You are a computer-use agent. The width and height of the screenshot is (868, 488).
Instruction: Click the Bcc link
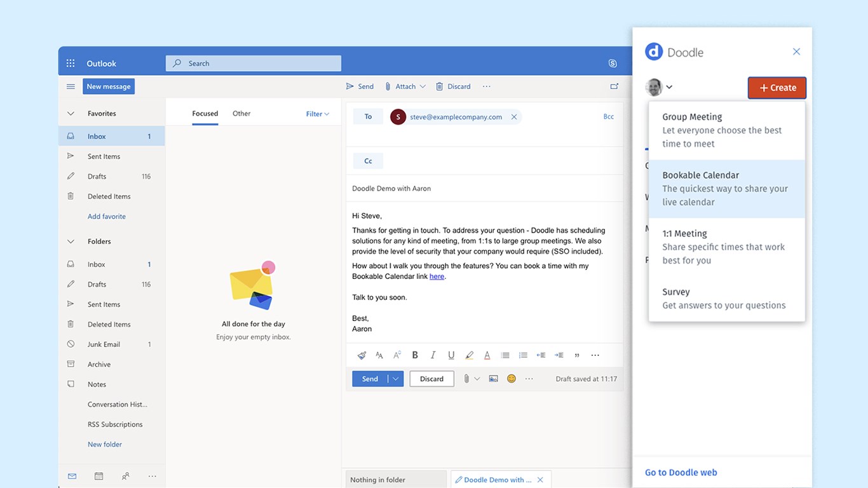pyautogui.click(x=609, y=117)
